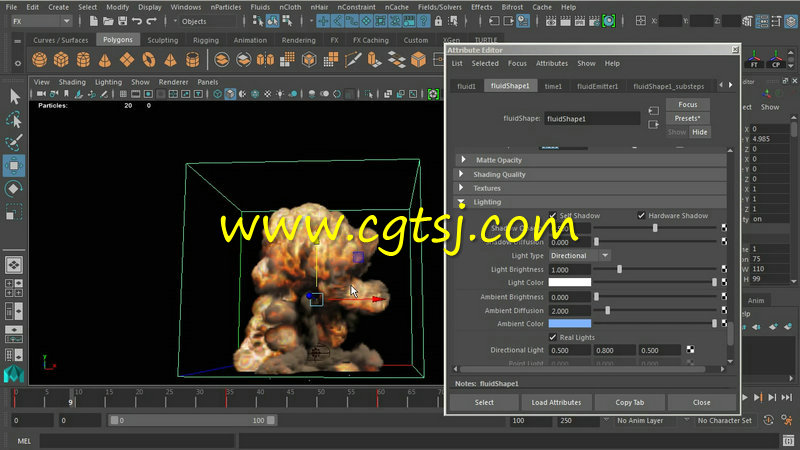
Task: Click the Redo arrow icon
Action: coord(152,21)
